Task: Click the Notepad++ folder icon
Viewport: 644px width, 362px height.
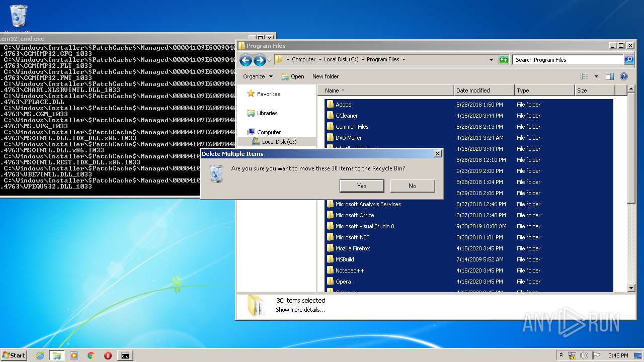Action: (x=330, y=270)
